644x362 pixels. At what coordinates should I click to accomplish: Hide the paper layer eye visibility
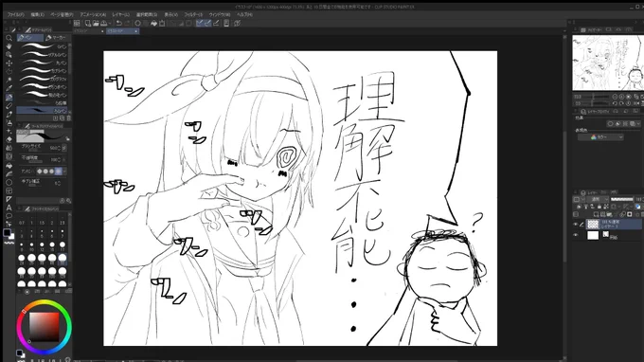576,235
